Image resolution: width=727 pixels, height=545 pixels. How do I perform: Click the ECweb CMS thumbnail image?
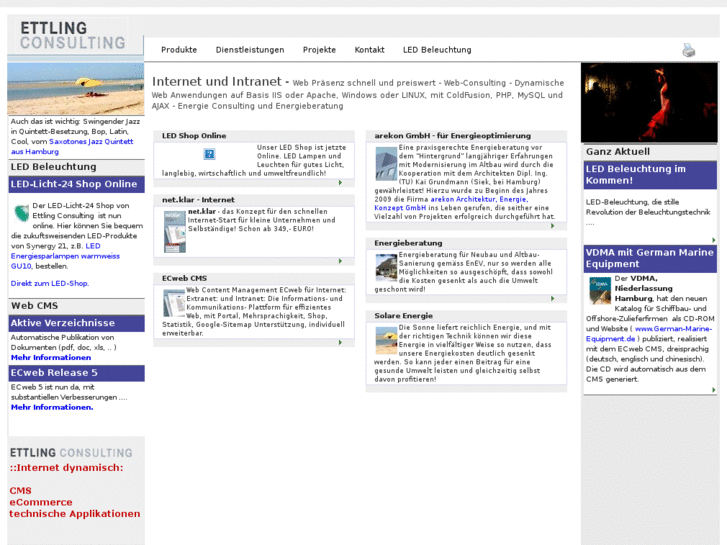pos(173,303)
